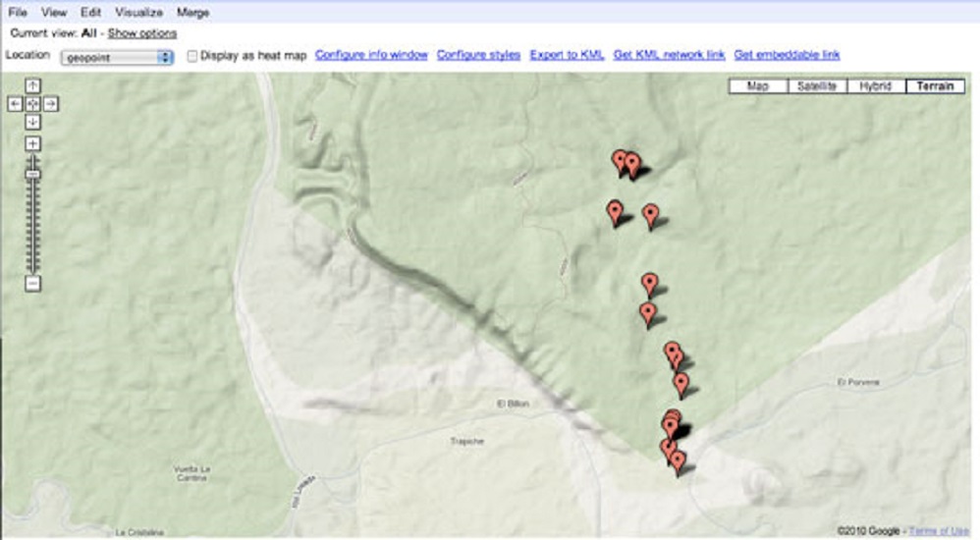Zoom out with the minus button
Image resolution: width=980 pixels, height=540 pixels.
pyautogui.click(x=32, y=284)
